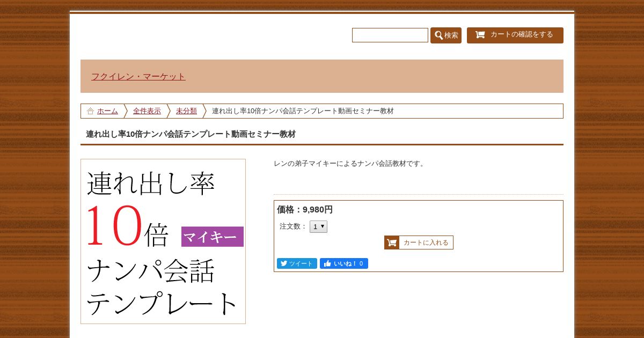
Task: Click the last breadcrumb item, the product name
Action: [303, 111]
